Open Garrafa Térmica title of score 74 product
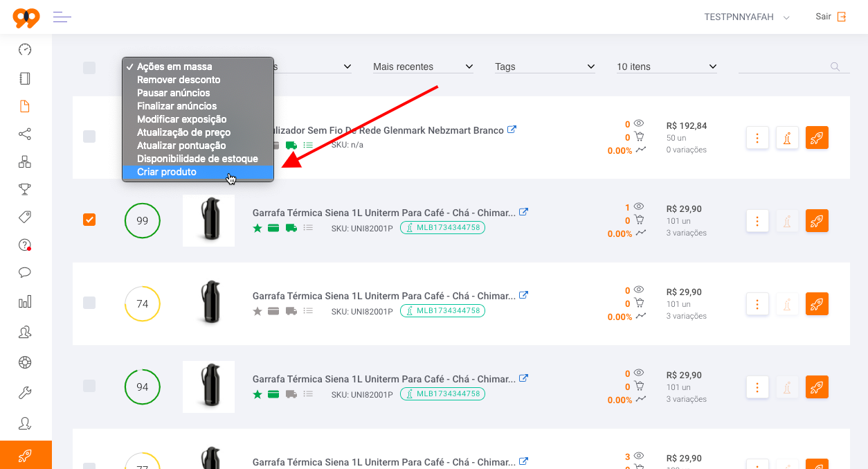The image size is (868, 469). 384,296
